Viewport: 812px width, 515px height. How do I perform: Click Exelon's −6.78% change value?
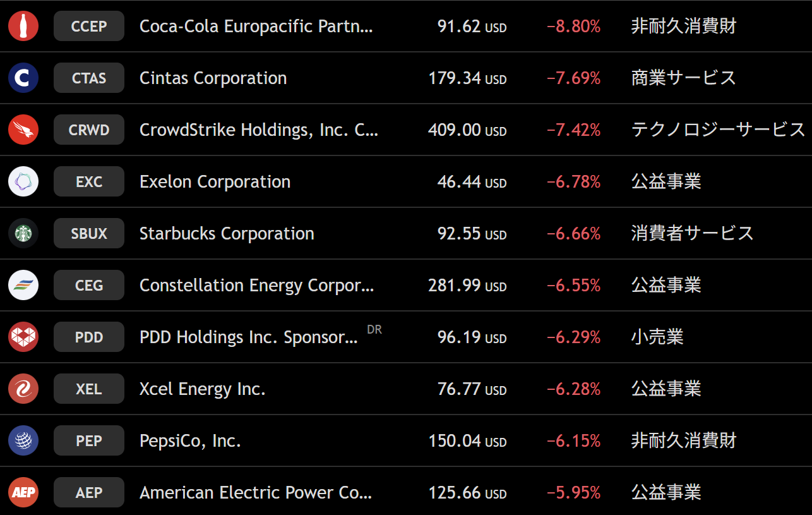[573, 182]
